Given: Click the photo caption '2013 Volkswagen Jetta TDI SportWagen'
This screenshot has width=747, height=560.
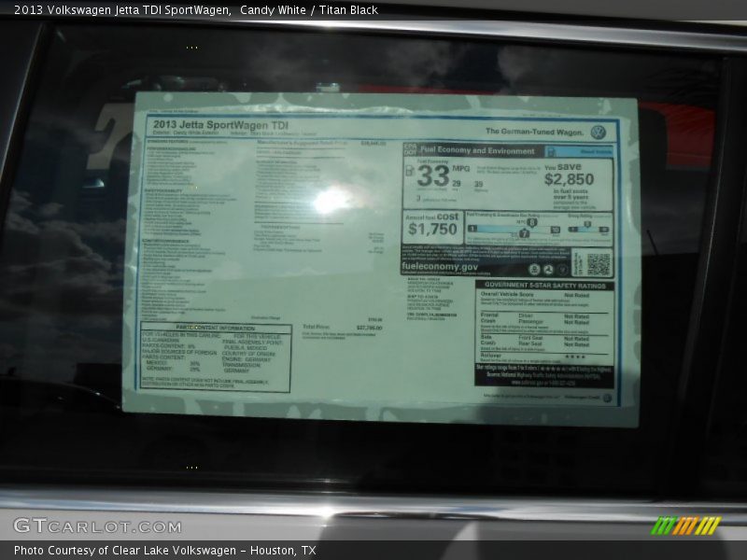Looking at the screenshot, I should click(122, 10).
